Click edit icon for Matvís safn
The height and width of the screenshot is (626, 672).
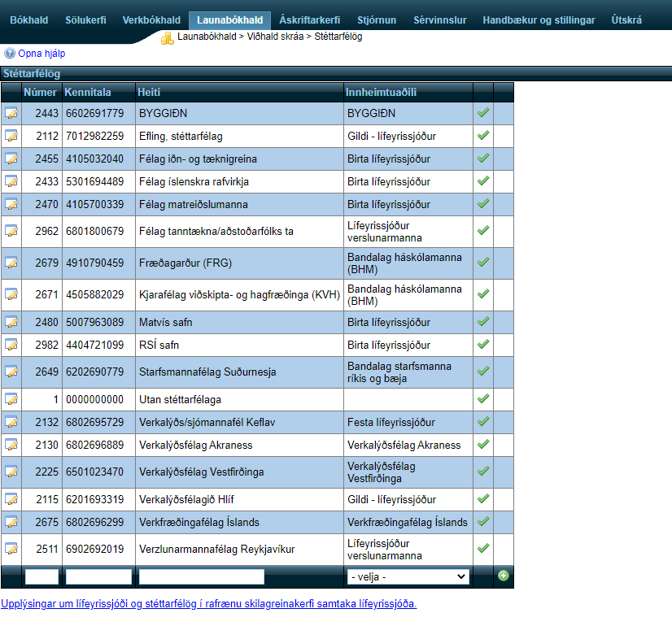pyautogui.click(x=11, y=323)
